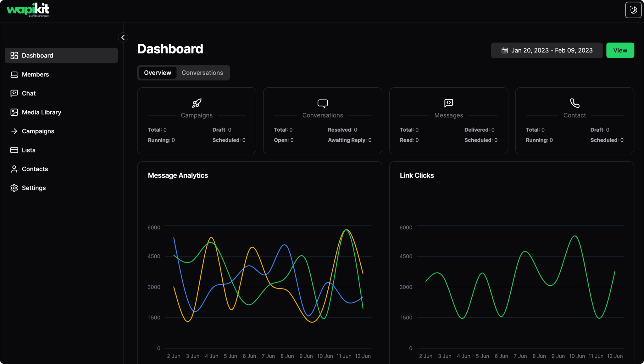Click 'Open: 0' in Conversations card
Viewport: 644px width, 364px height.
click(x=284, y=140)
